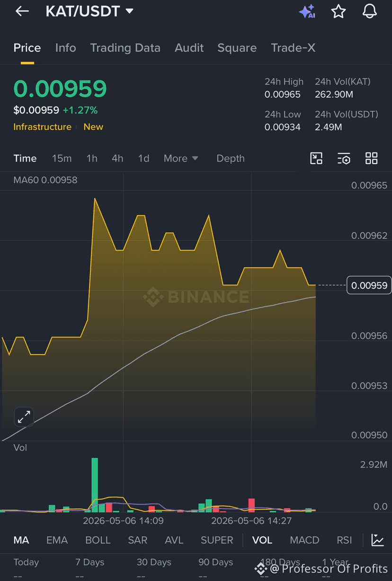
Task: Switch to the Info tab
Action: coord(65,48)
